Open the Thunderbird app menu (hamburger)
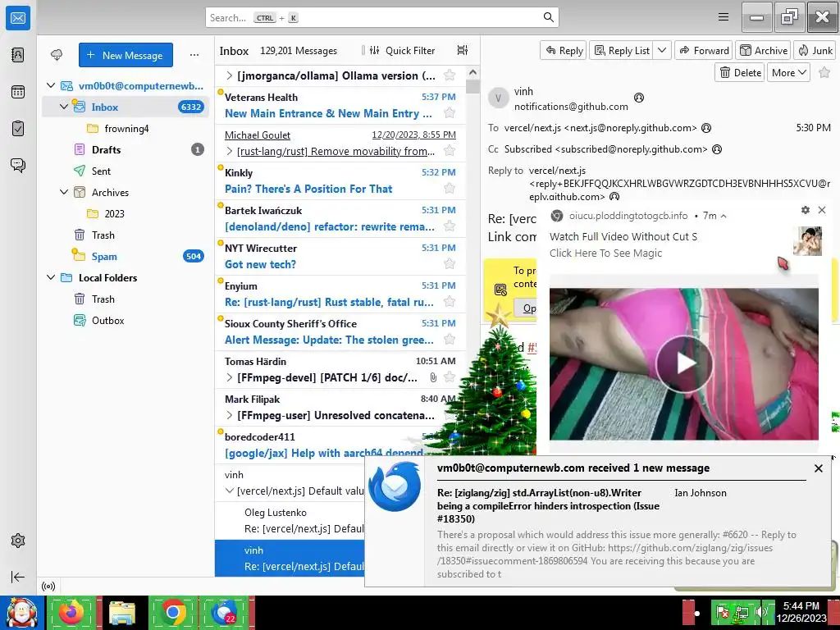 pos(724,17)
